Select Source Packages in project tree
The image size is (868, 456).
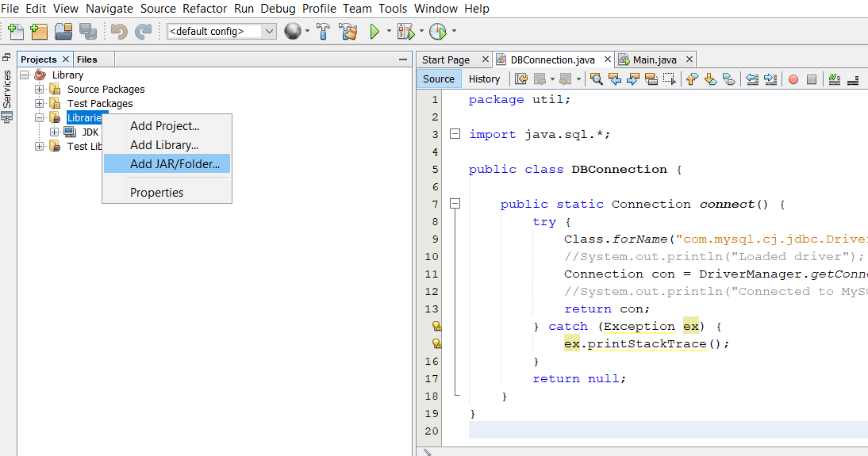(x=106, y=89)
